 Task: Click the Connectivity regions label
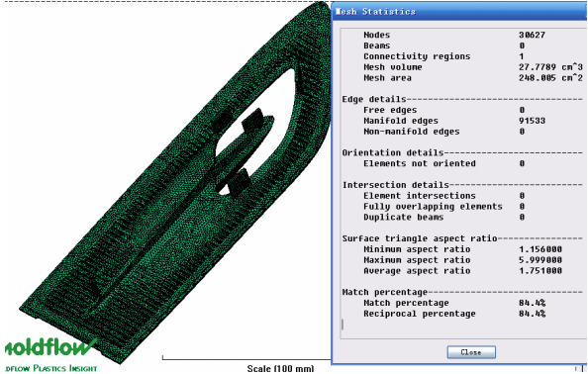click(417, 56)
